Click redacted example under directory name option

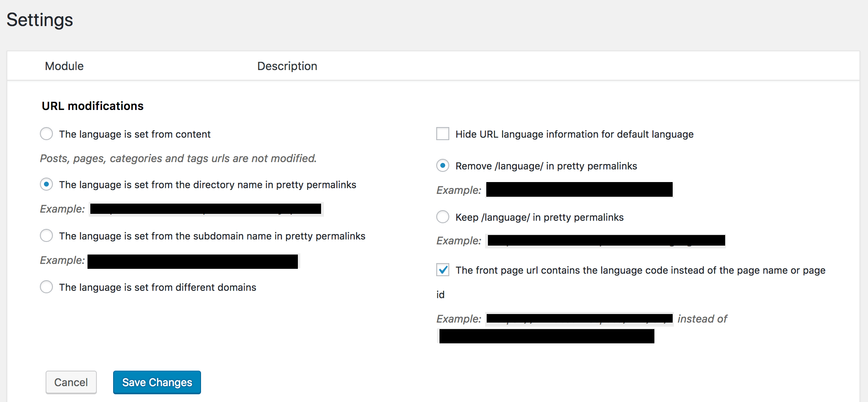click(x=206, y=209)
